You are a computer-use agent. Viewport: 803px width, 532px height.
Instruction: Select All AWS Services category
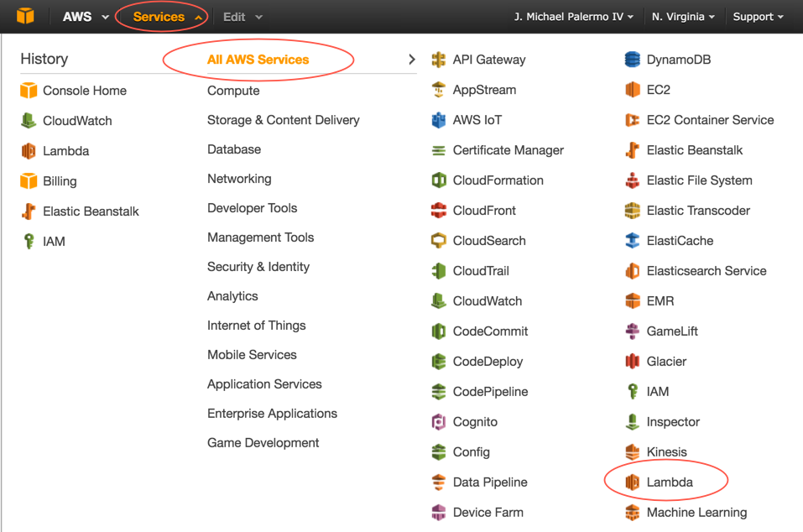[x=258, y=60]
